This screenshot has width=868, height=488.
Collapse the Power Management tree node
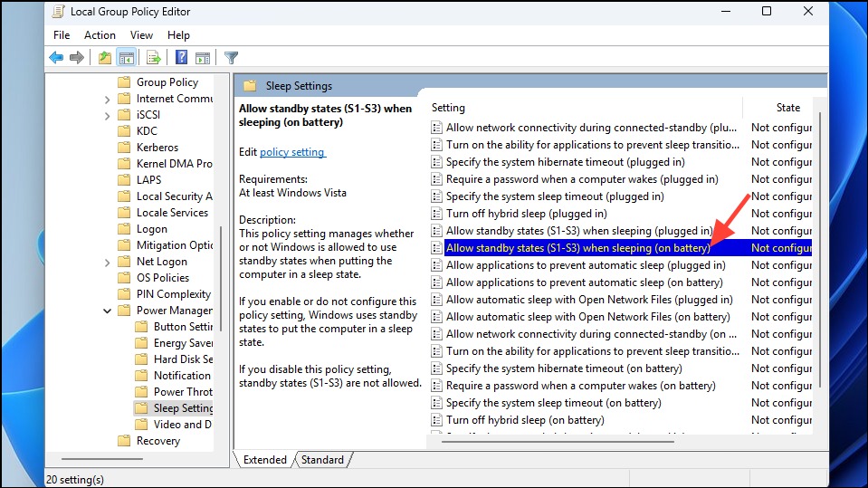(x=108, y=311)
